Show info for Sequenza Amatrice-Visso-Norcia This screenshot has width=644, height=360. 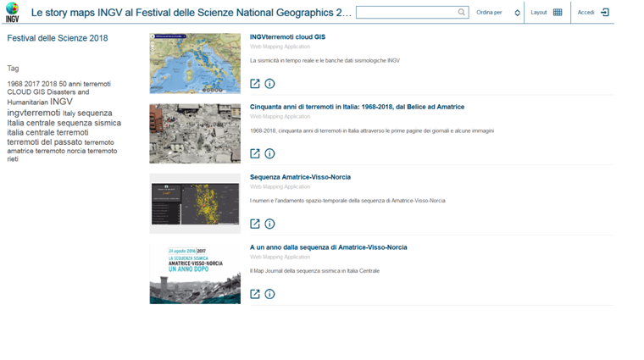(269, 224)
